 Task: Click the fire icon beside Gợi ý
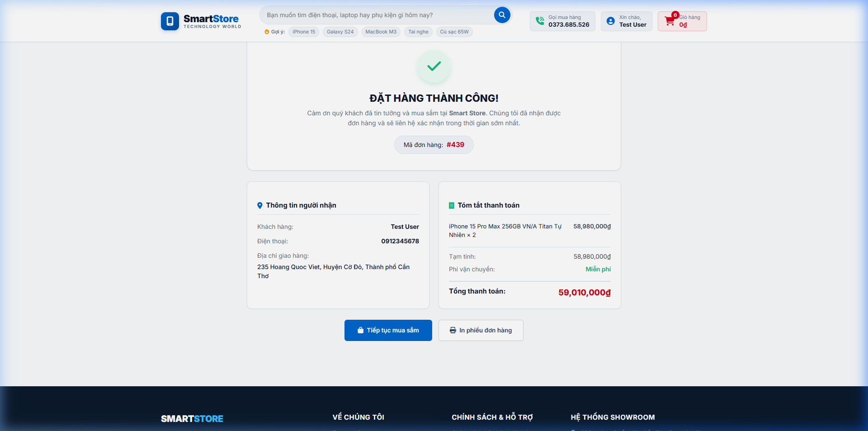click(267, 32)
